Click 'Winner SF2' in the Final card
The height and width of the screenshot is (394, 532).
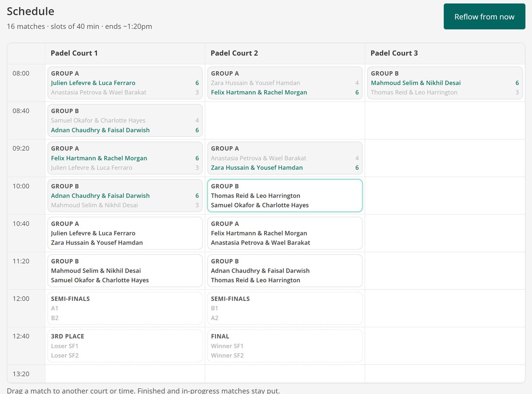coord(227,355)
